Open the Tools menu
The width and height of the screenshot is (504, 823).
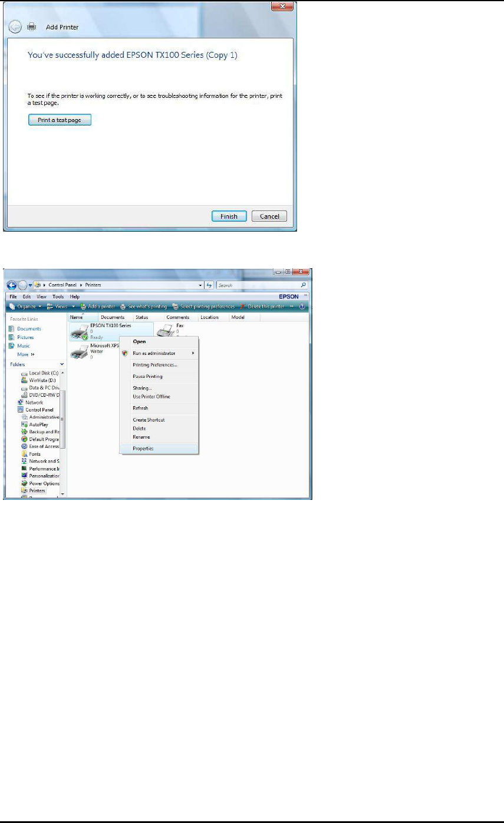(58, 297)
